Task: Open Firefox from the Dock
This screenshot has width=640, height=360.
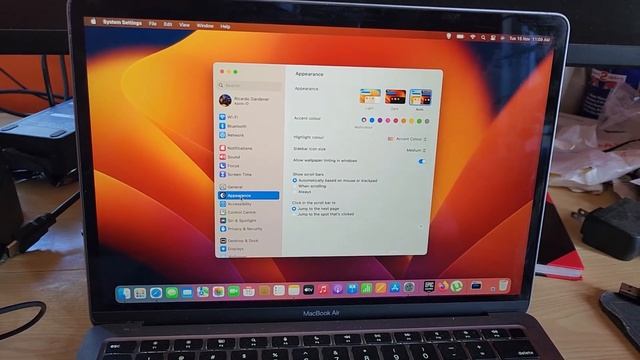Action: pos(443,287)
